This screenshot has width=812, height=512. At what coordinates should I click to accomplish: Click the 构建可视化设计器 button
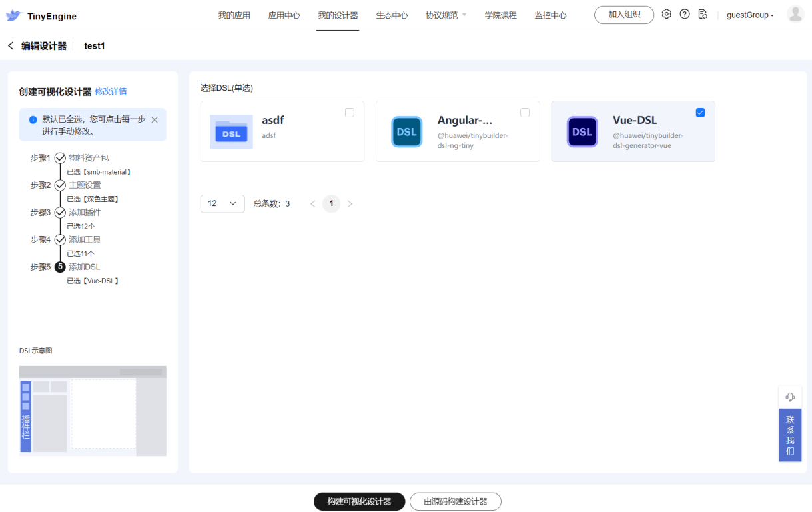(359, 501)
